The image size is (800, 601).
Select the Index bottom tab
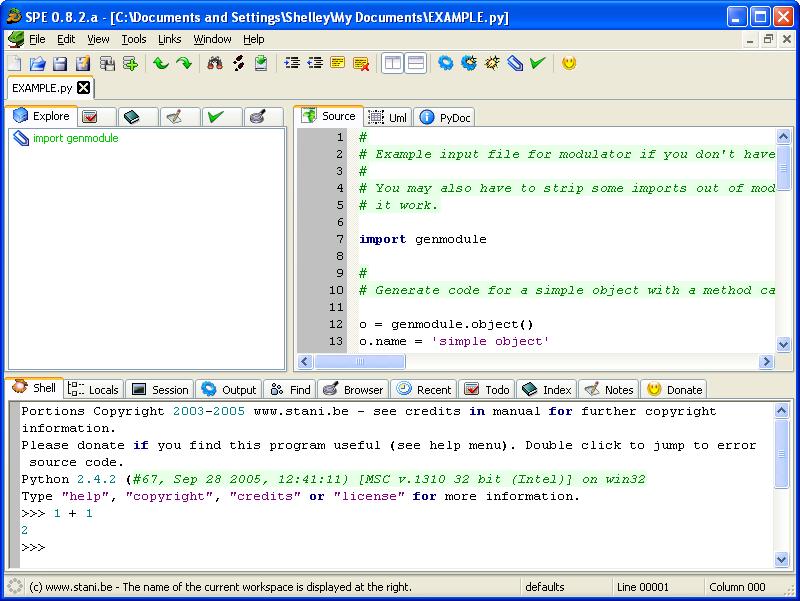tap(547, 390)
